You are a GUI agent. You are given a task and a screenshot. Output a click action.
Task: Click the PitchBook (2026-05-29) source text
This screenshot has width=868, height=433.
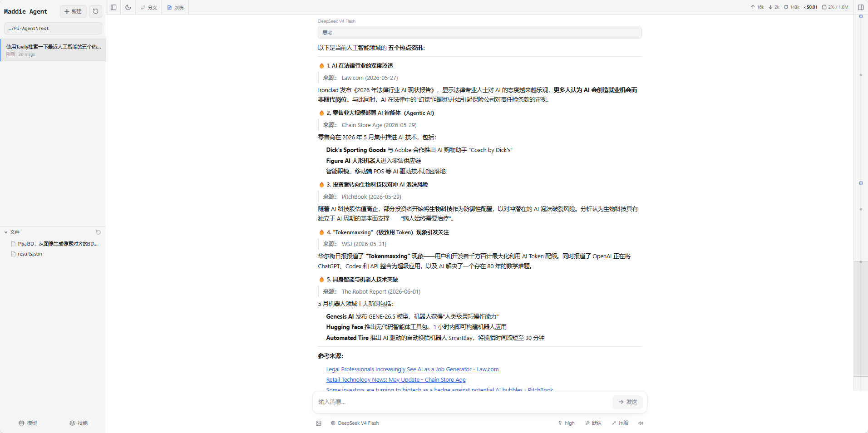pos(371,197)
